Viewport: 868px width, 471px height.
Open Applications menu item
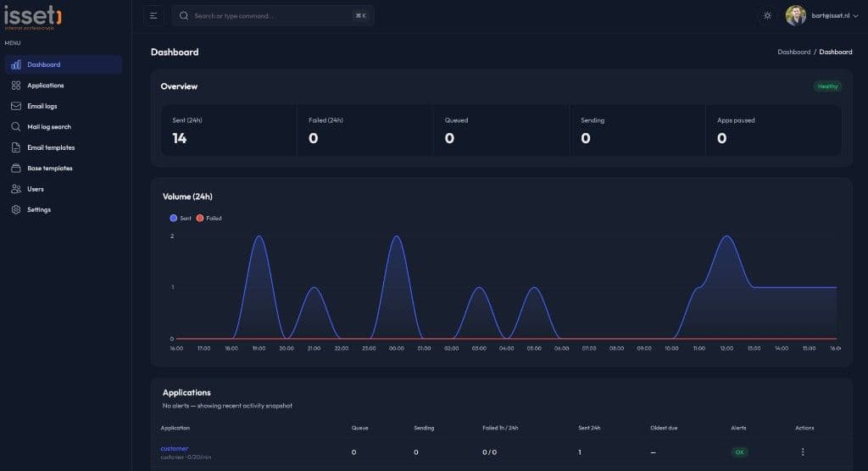[x=64, y=86]
